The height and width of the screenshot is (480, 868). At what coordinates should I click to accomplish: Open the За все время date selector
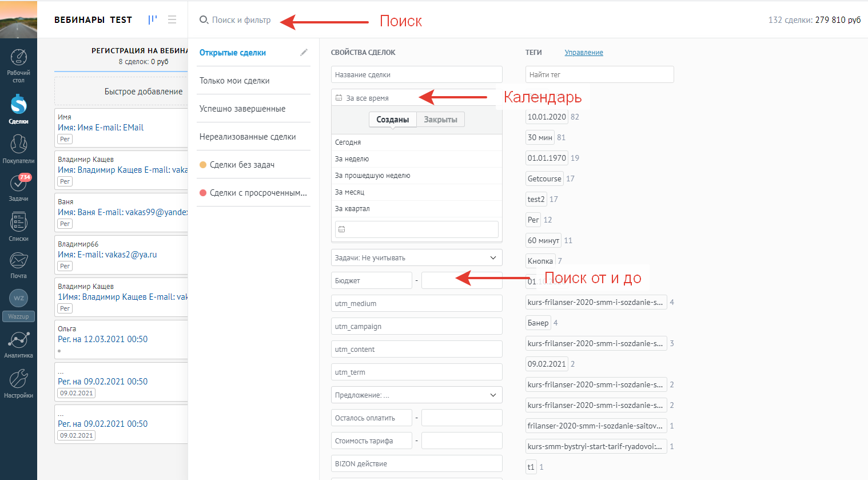[x=377, y=98]
